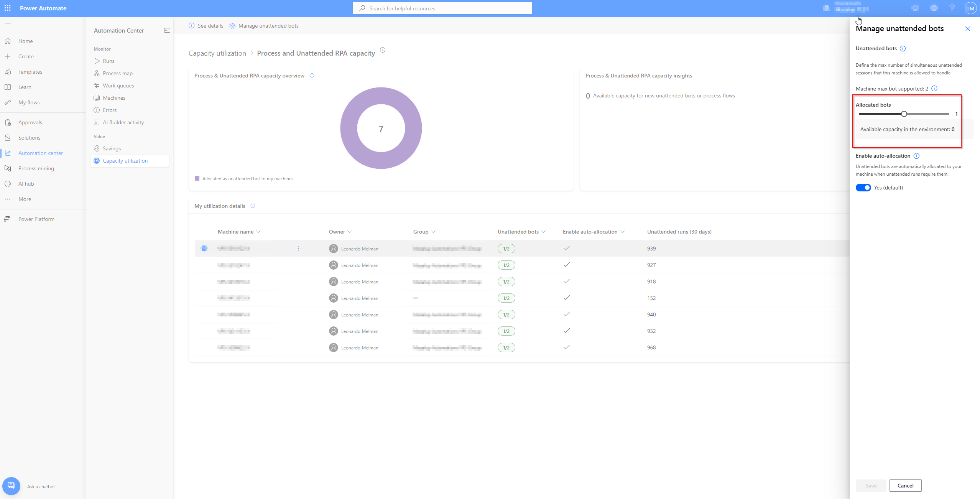This screenshot has width=980, height=499.
Task: Click the Allocated bots slider handle
Action: tap(904, 114)
